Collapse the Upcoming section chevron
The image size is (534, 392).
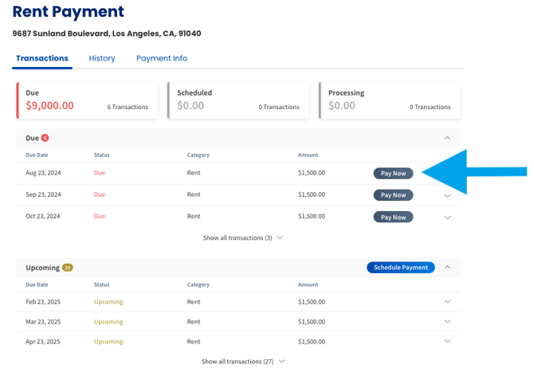point(447,267)
